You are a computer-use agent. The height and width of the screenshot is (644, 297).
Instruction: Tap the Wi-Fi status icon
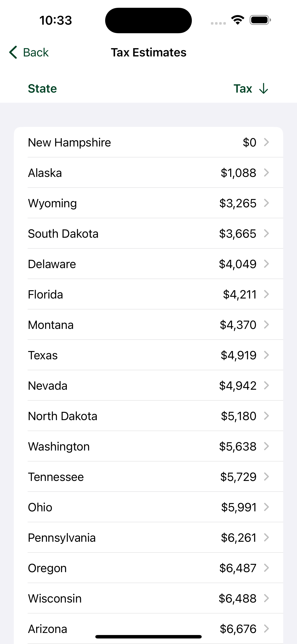[x=238, y=20]
